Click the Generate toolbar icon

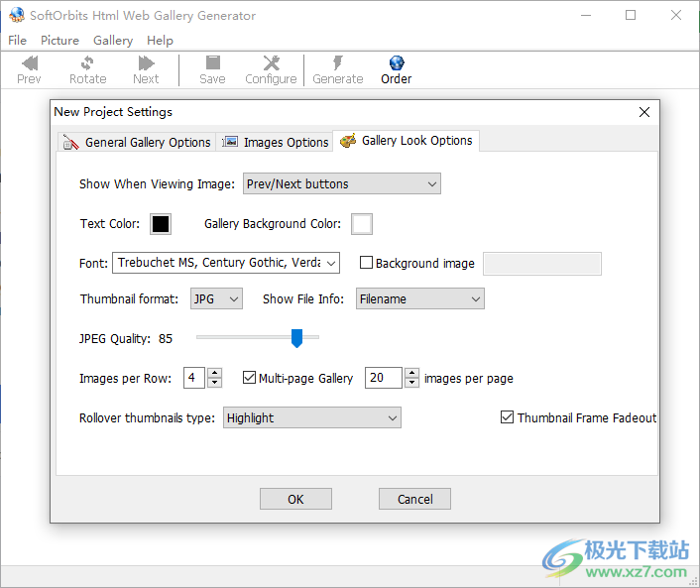coord(338,63)
